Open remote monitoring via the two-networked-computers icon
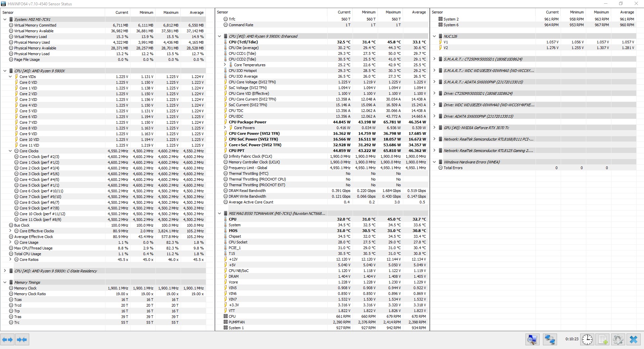644x349 pixels. click(x=550, y=339)
